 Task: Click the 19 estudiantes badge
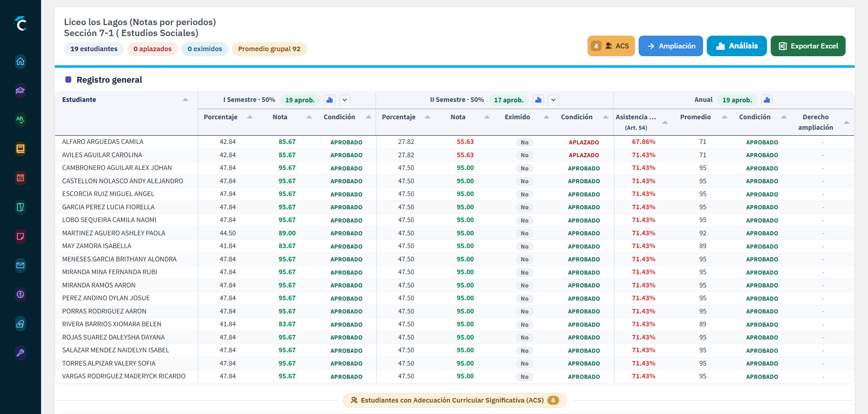[x=94, y=49]
